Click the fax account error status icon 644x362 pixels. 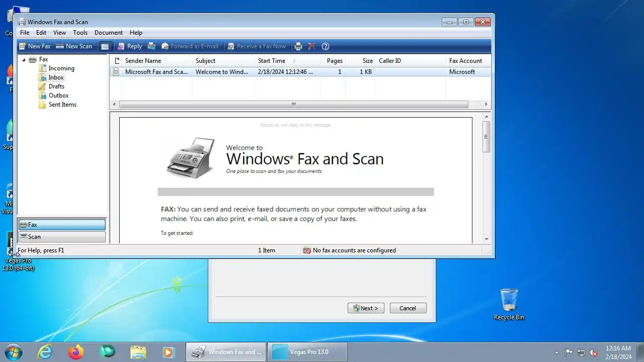pyautogui.click(x=307, y=250)
